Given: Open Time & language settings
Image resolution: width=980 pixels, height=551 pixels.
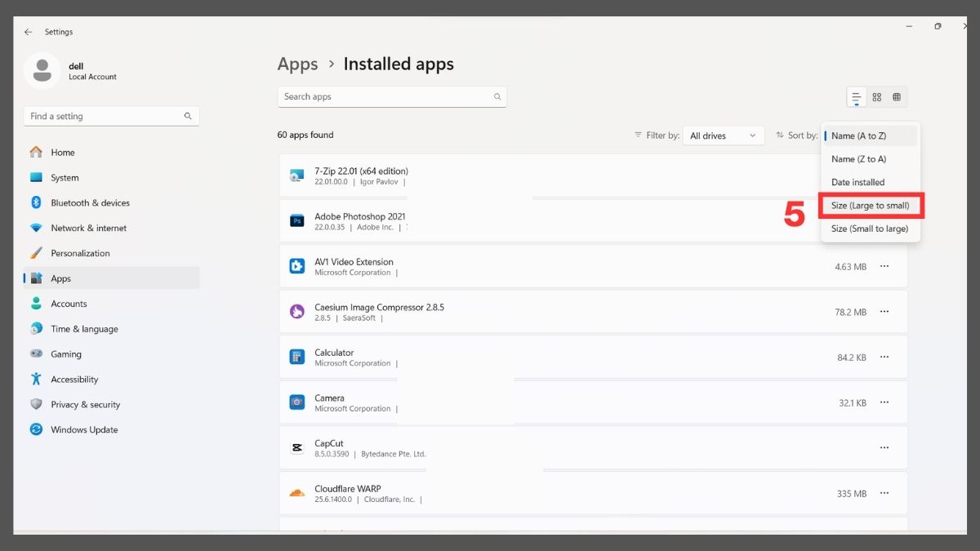Looking at the screenshot, I should [111, 329].
